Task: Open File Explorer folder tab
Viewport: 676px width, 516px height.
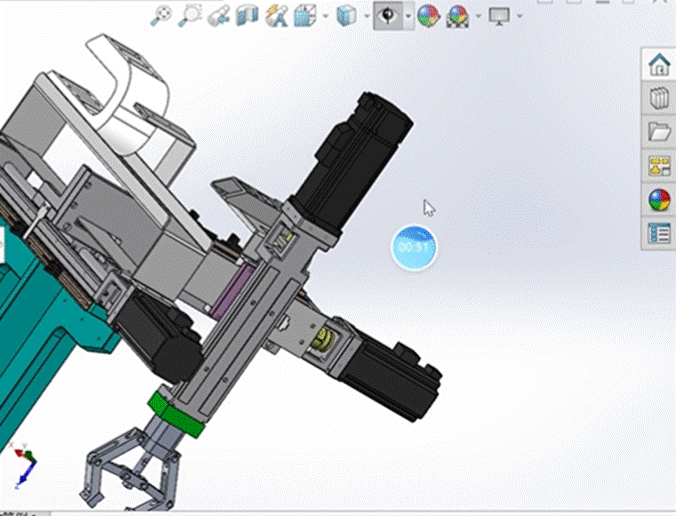Action: click(659, 131)
